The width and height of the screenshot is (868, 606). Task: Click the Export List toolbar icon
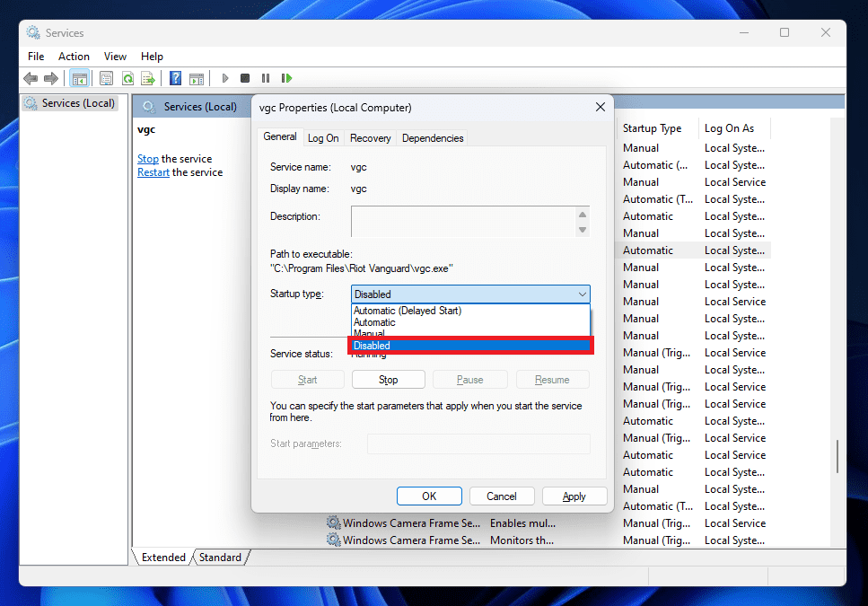[148, 79]
